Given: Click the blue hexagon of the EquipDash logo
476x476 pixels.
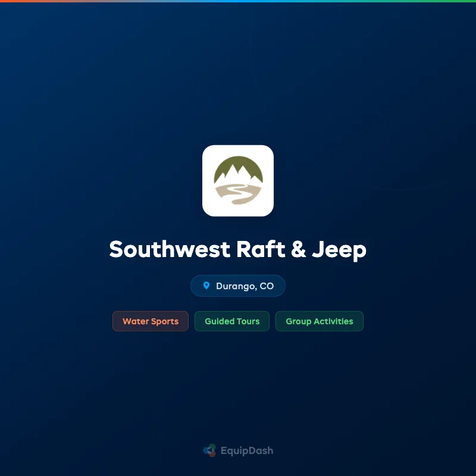Looking at the screenshot, I should 206,451.
